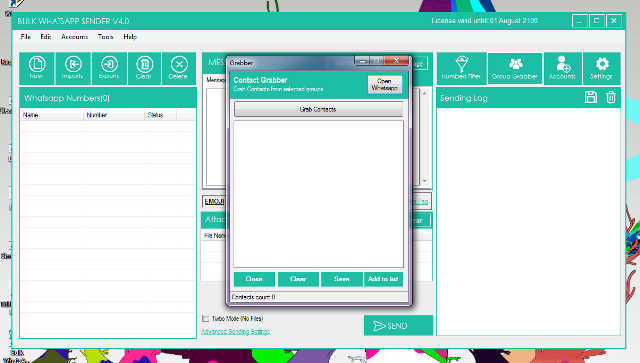The height and width of the screenshot is (363, 640).
Task: Click the Clear button in Contact Grabber
Action: pos(298,279)
